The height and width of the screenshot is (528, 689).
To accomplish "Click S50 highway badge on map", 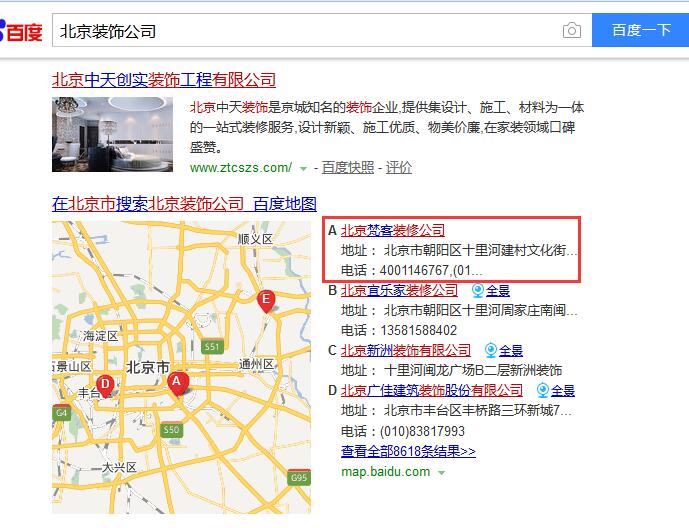I will 171,430.
